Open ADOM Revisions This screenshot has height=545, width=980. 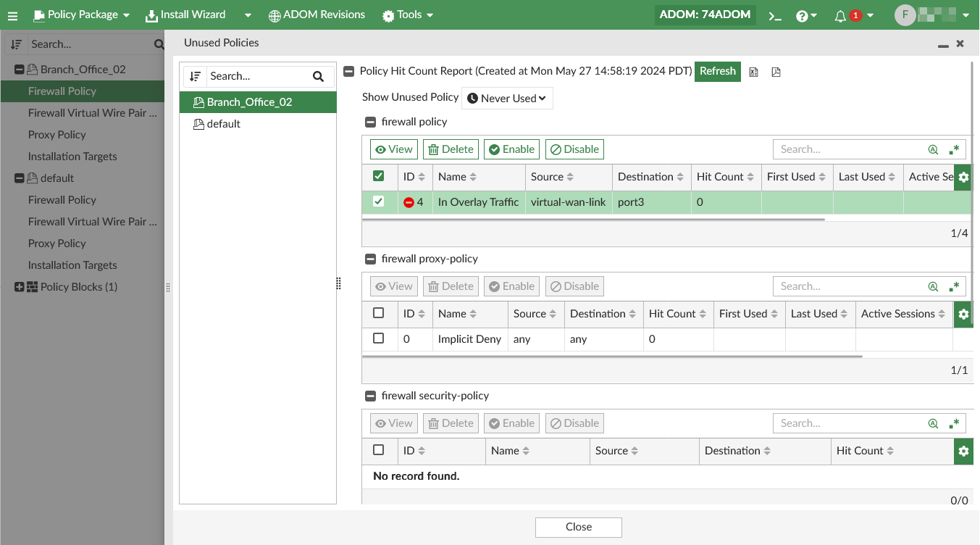[317, 15]
